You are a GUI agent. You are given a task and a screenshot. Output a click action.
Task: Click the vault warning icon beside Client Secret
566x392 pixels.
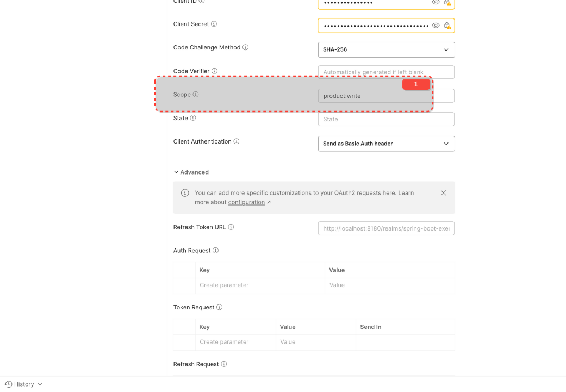(x=447, y=25)
